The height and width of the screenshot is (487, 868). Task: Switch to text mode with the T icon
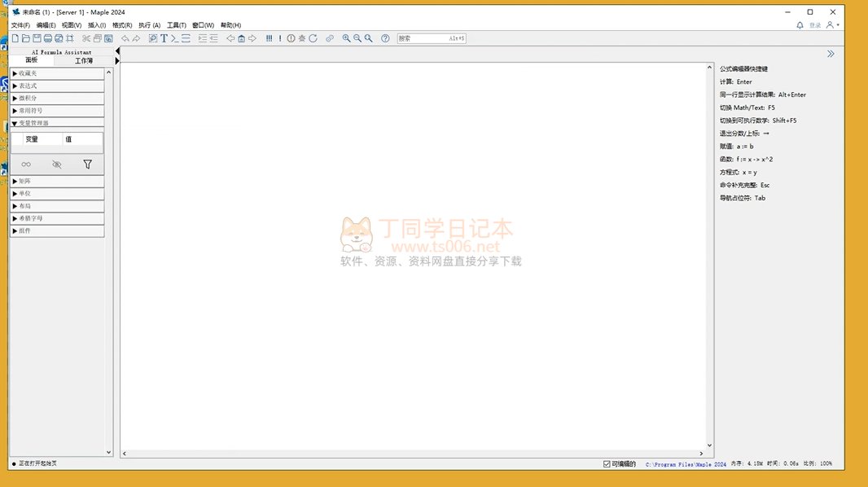click(x=164, y=38)
